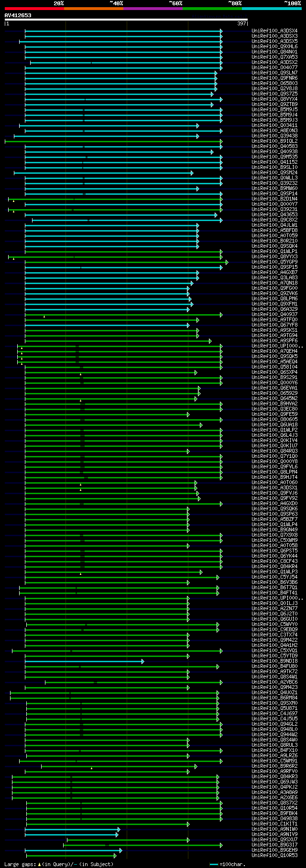Open hit UniRef100_A4GXD0

274,504
